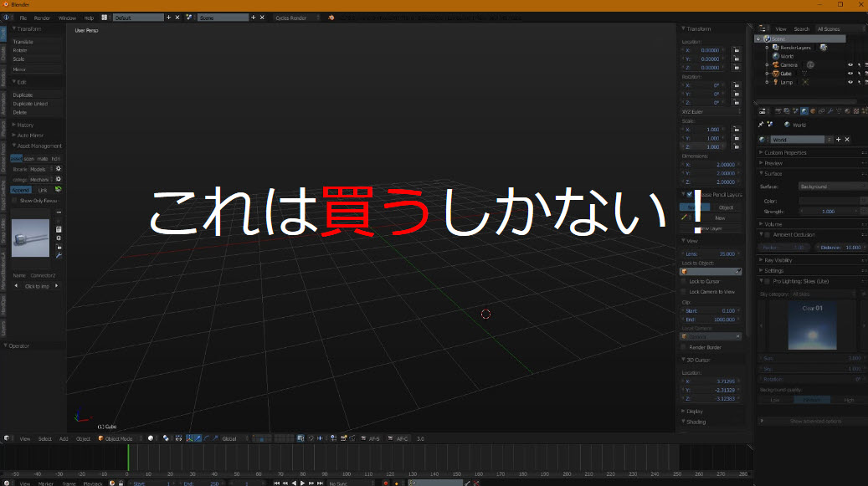The width and height of the screenshot is (868, 486).
Task: Click the Delete button in Edit panel
Action: (37, 112)
